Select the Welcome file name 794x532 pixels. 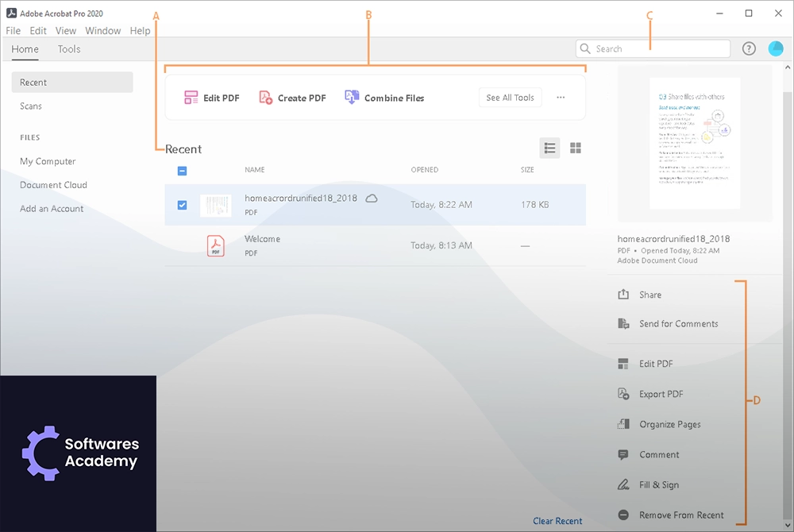(x=262, y=239)
